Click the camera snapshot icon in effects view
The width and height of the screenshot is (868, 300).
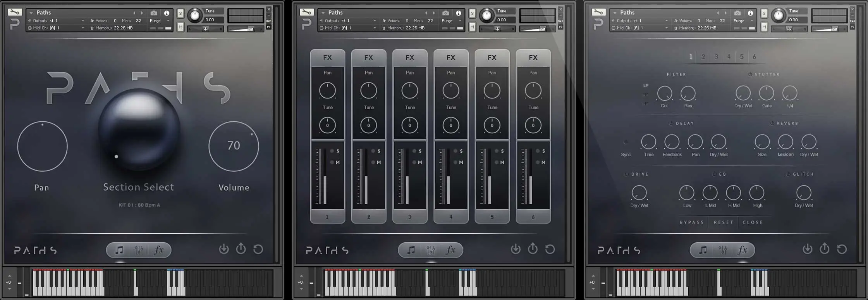click(x=737, y=13)
